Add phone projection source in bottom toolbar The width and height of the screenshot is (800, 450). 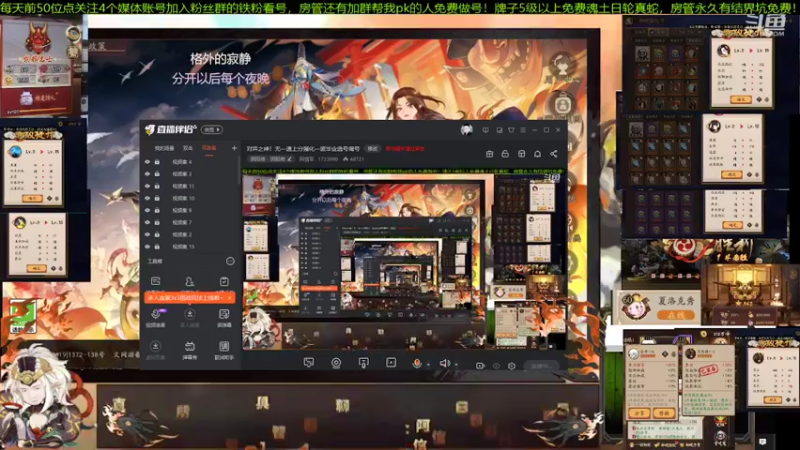coord(363,363)
